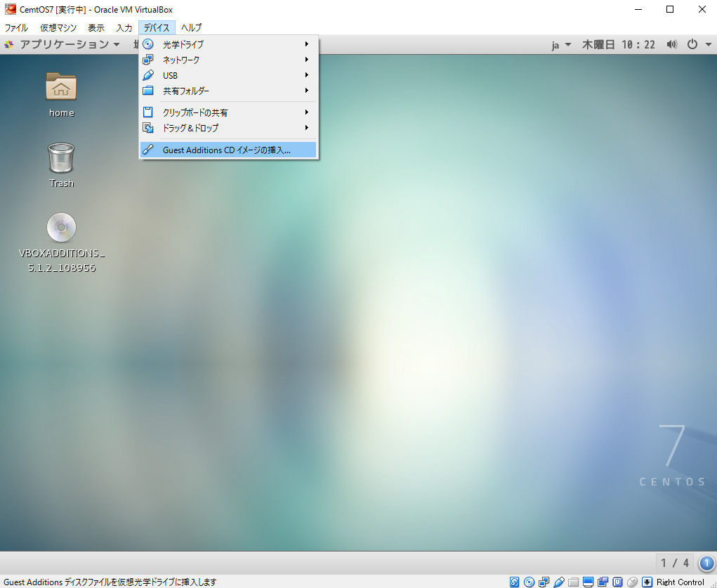Click the network status bar icon

(x=544, y=582)
